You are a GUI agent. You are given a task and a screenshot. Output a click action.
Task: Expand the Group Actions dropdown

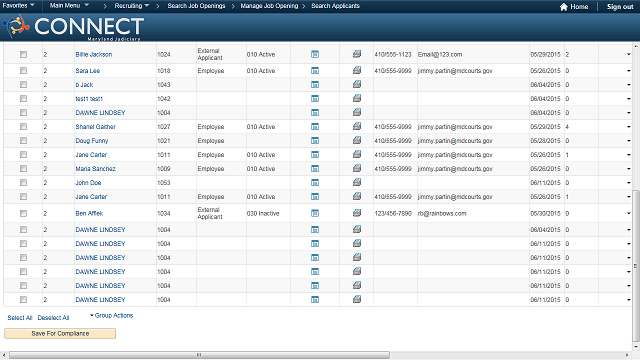111,316
